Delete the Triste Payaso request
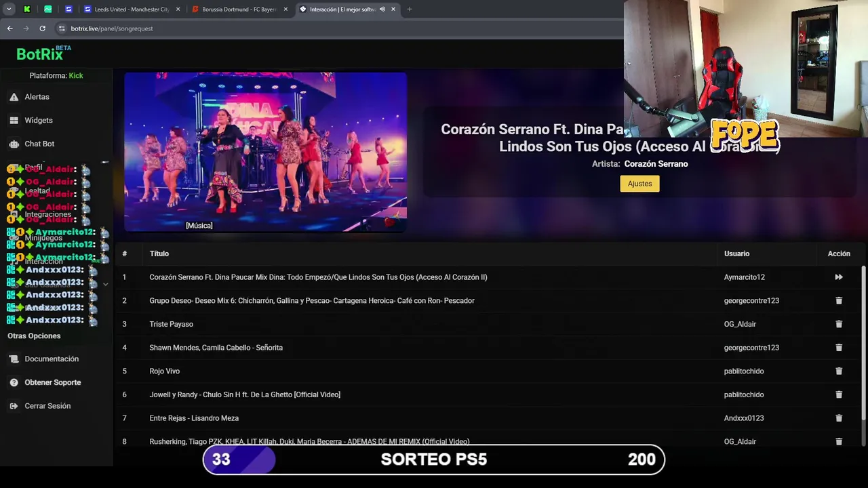The height and width of the screenshot is (488, 868). pyautogui.click(x=839, y=324)
